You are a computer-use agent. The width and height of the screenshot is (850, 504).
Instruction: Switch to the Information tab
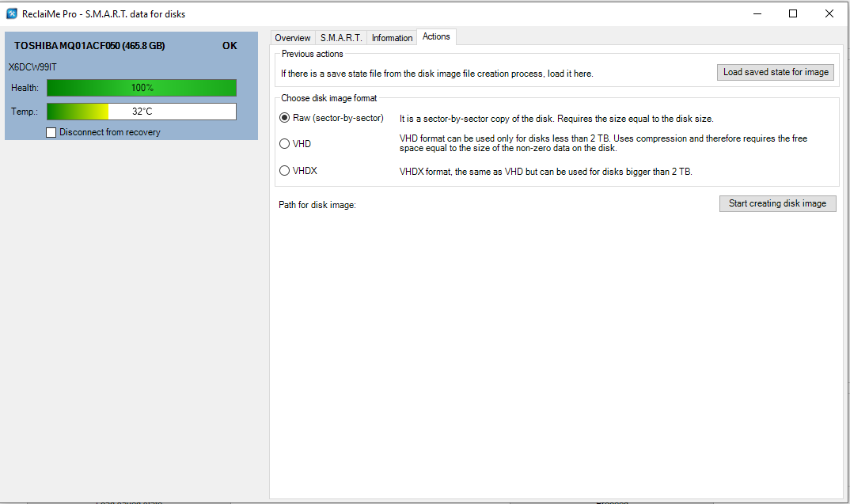tap(392, 37)
